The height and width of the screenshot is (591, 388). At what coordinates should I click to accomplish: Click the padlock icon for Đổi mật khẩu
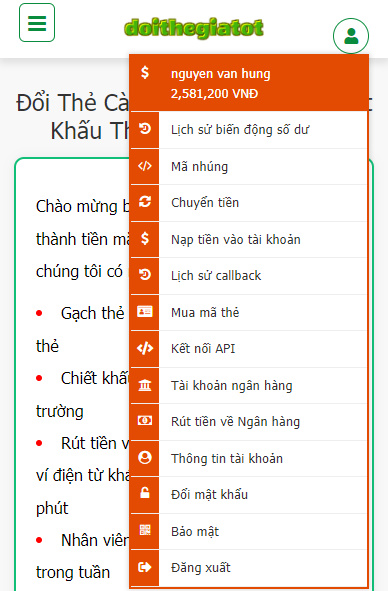coord(145,492)
